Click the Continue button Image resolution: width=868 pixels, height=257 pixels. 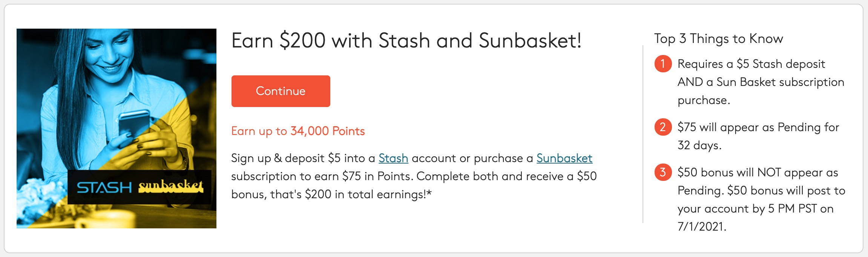click(x=281, y=91)
